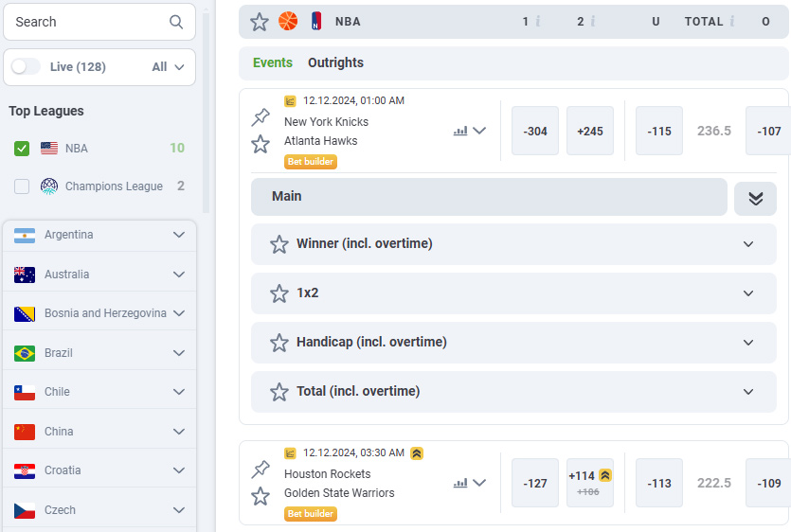Select the Main market tab

[x=489, y=197]
